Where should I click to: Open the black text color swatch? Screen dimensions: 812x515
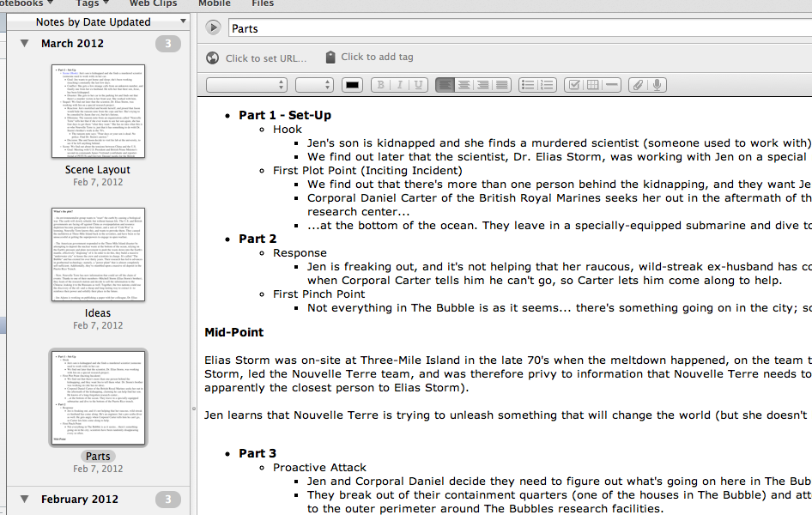pyautogui.click(x=352, y=85)
